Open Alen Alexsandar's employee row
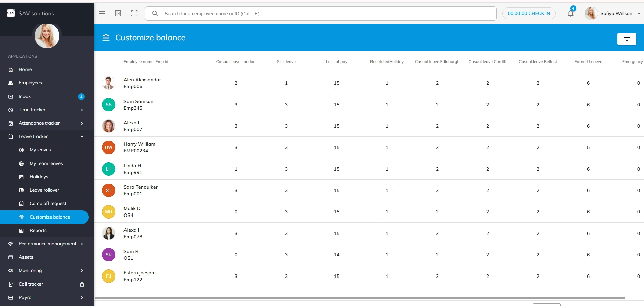The width and height of the screenshot is (644, 306). point(142,83)
